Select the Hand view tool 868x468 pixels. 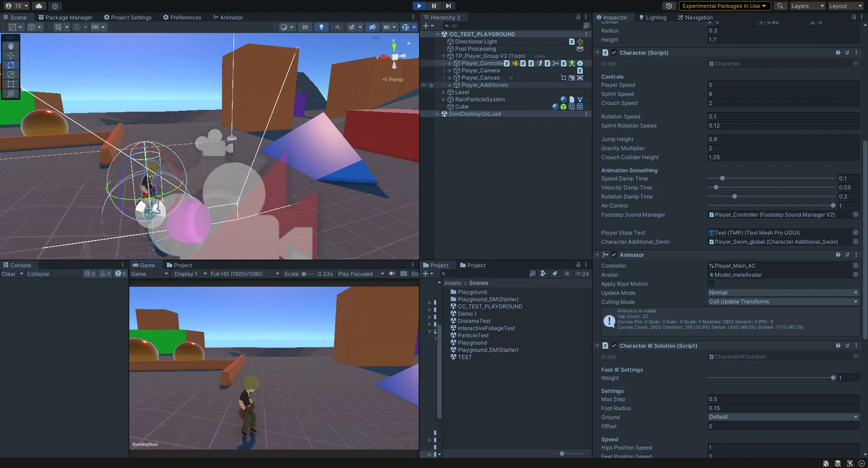11,46
